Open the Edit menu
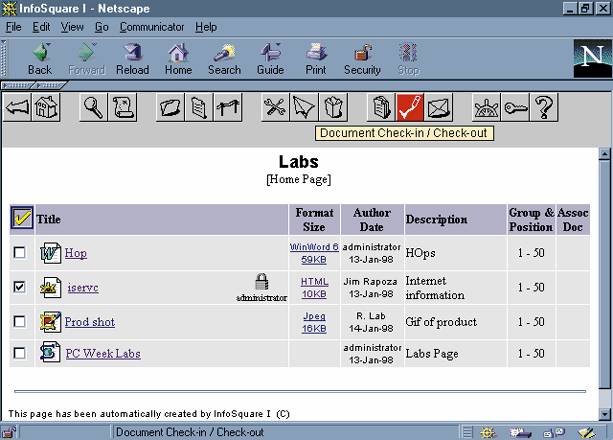 (x=41, y=27)
